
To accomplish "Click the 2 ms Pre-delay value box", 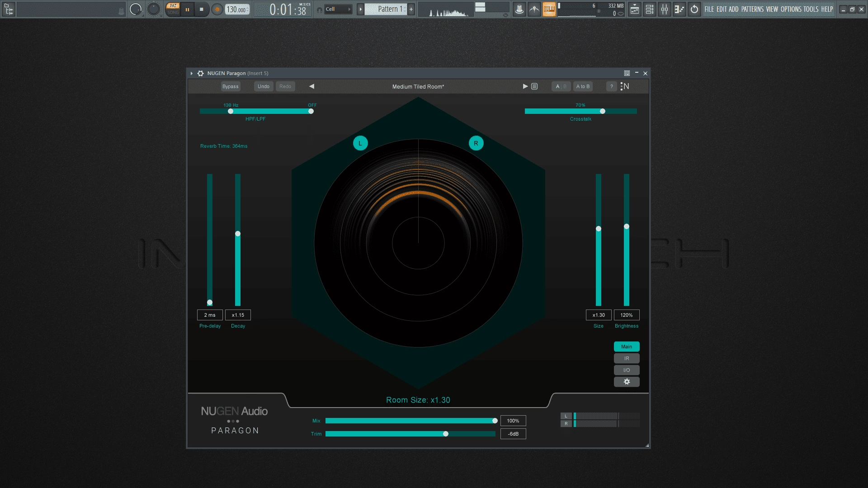I will pos(210,315).
